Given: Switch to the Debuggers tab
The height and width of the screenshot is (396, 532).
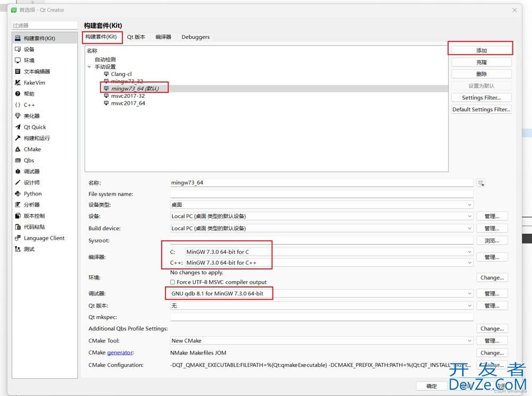Looking at the screenshot, I should [195, 37].
